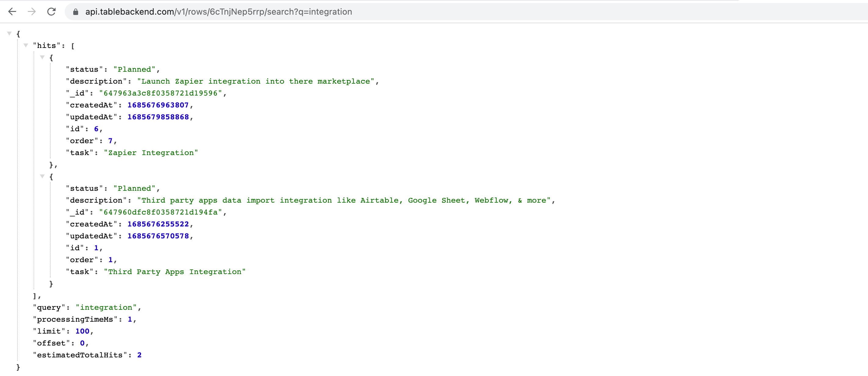Click the Launch Zapier integration description

point(257,81)
